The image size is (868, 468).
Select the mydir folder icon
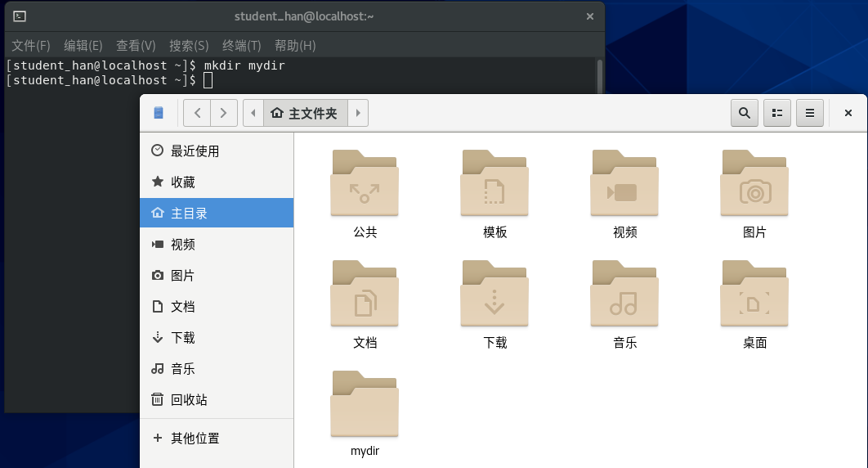(x=365, y=403)
